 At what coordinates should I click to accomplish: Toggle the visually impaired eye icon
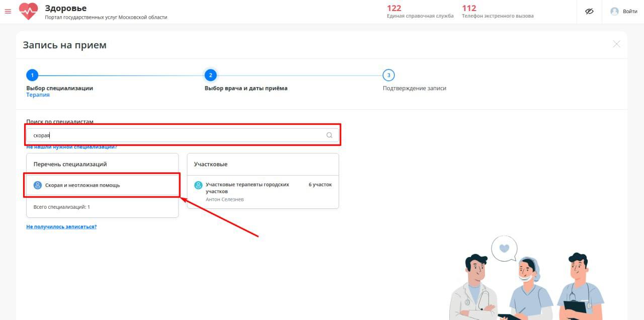pyautogui.click(x=590, y=12)
